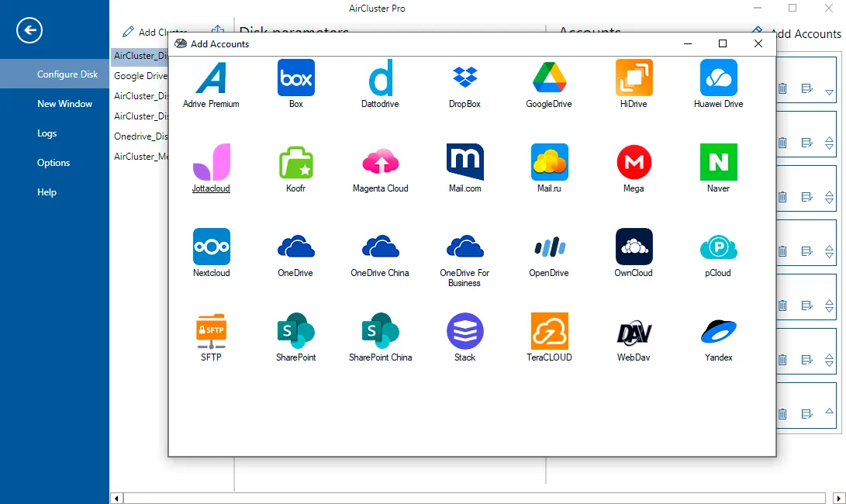Choose the Adrive Premium provider icon
The image size is (846, 504).
click(211, 78)
